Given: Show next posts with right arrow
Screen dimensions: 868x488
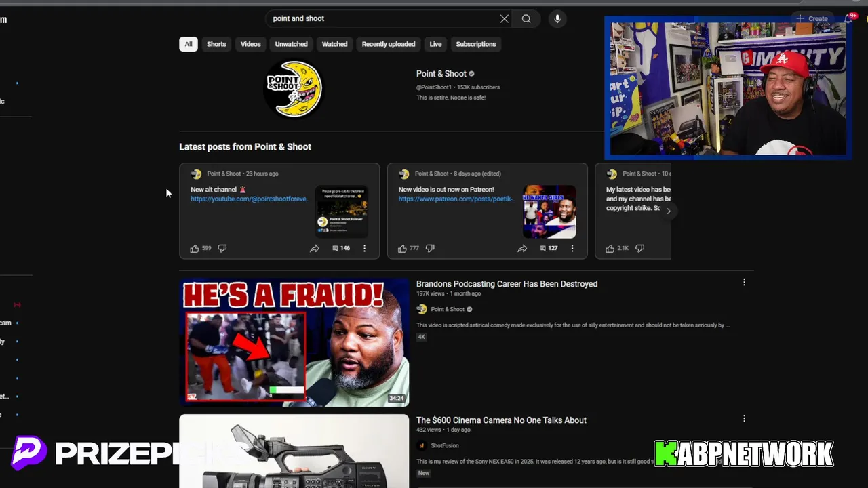Looking at the screenshot, I should click(x=669, y=211).
